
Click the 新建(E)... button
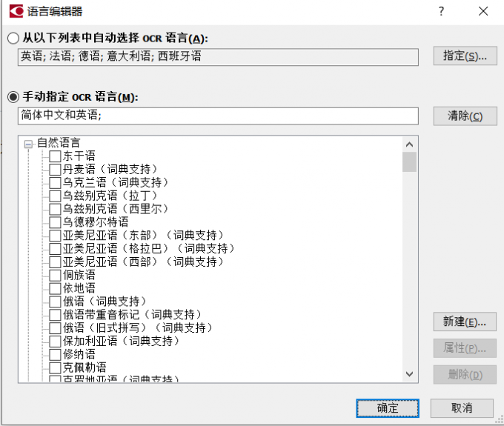click(465, 322)
